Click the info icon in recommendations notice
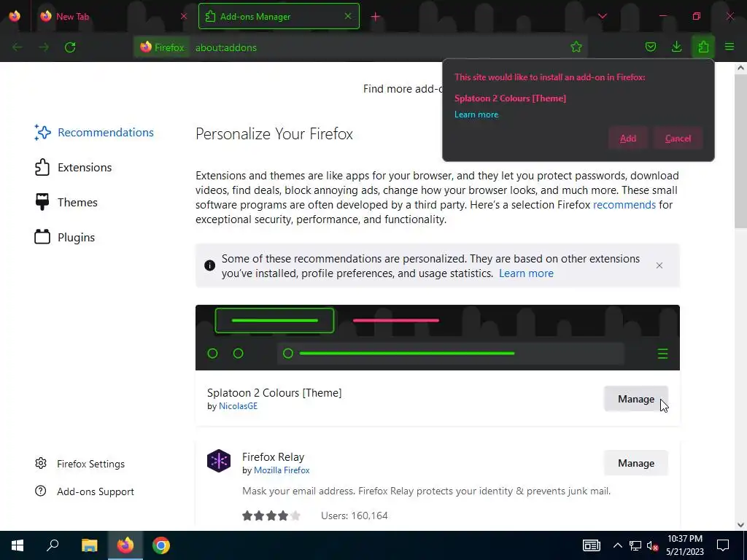The height and width of the screenshot is (560, 747). pyautogui.click(x=209, y=265)
